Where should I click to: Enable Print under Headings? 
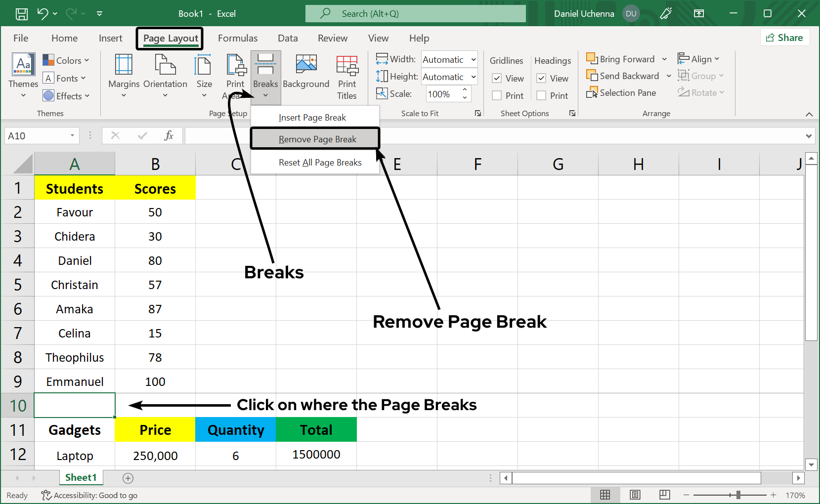point(541,95)
